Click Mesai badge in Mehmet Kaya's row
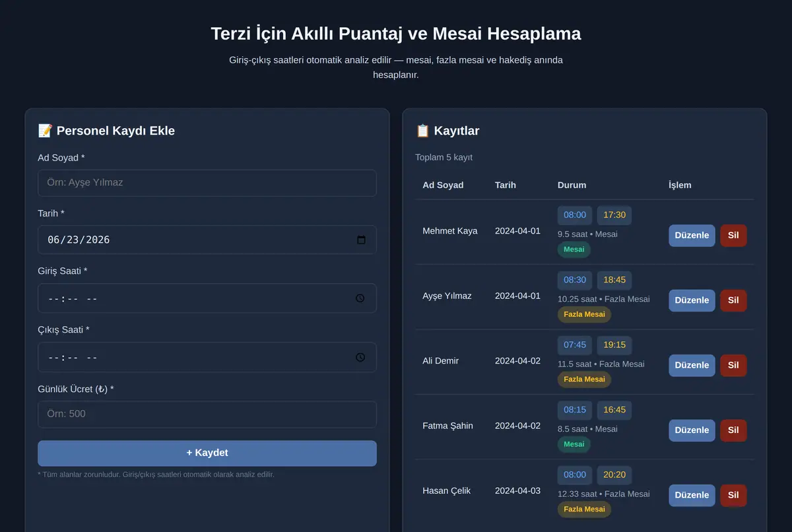The image size is (792, 532). click(574, 249)
